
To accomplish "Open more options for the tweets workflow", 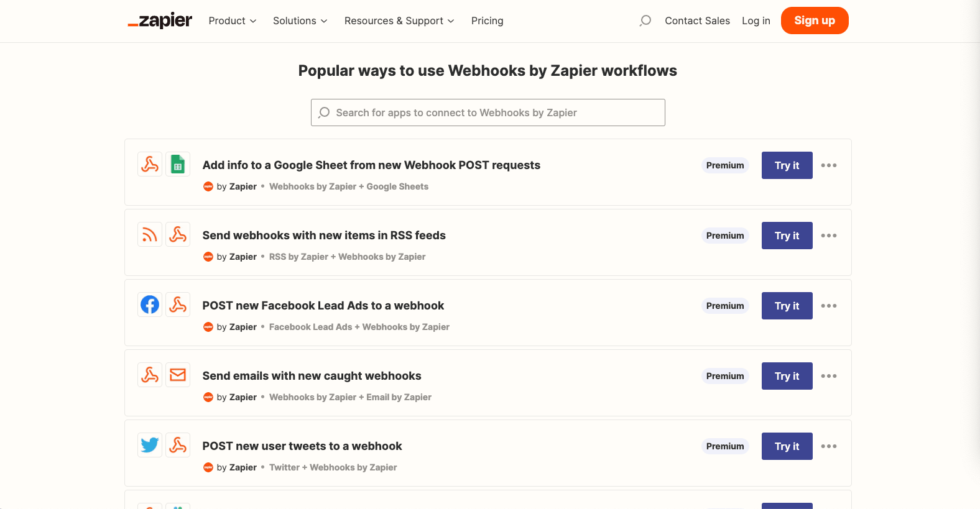I will pos(828,446).
